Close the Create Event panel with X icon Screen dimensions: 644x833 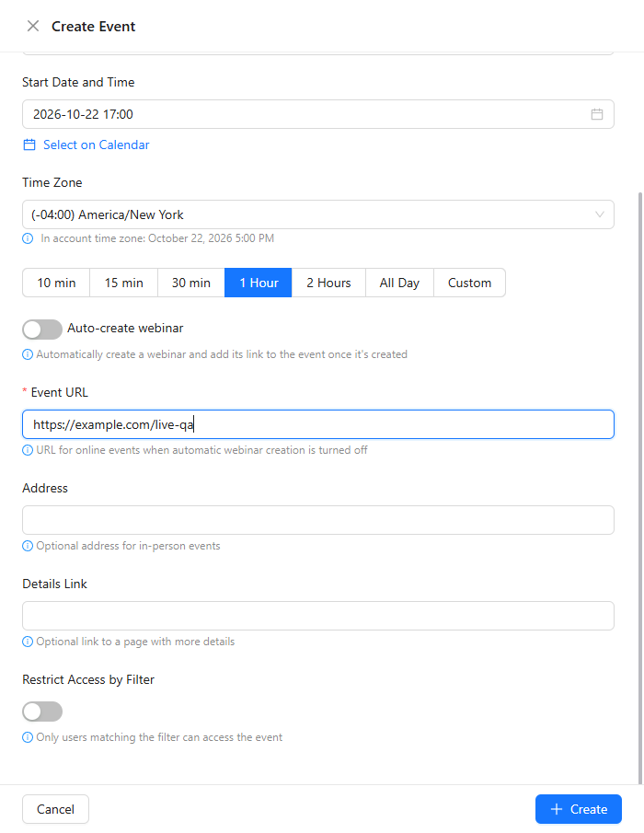coord(33,26)
